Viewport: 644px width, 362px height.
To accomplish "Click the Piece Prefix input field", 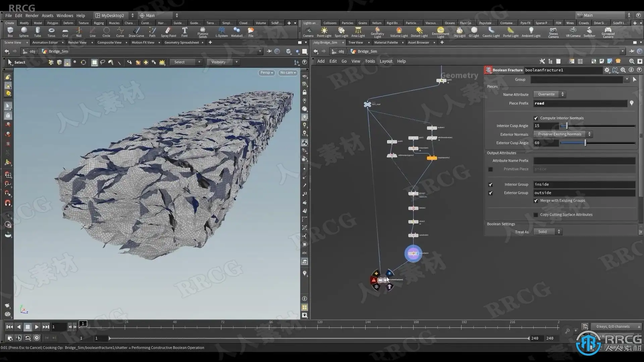I will tap(580, 104).
